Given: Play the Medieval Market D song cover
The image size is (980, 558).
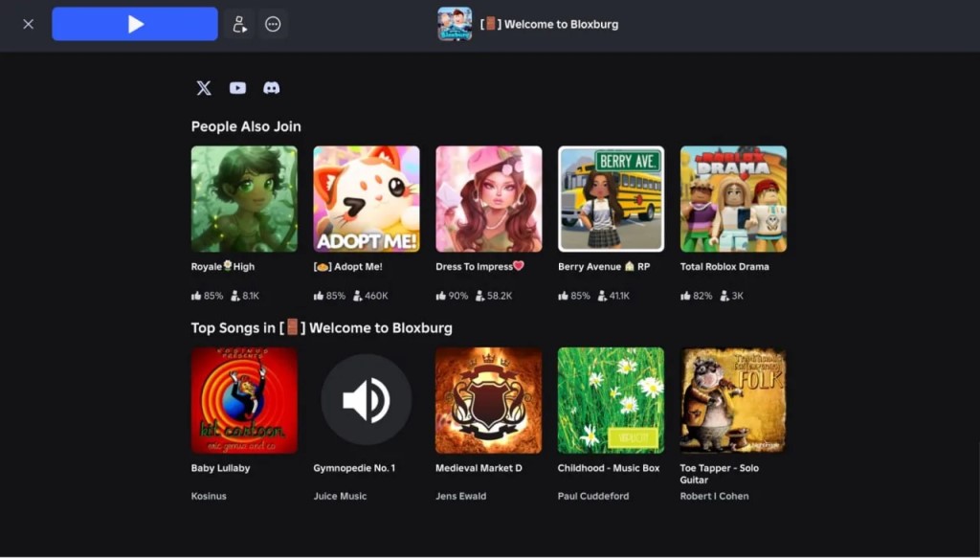Looking at the screenshot, I should click(489, 400).
